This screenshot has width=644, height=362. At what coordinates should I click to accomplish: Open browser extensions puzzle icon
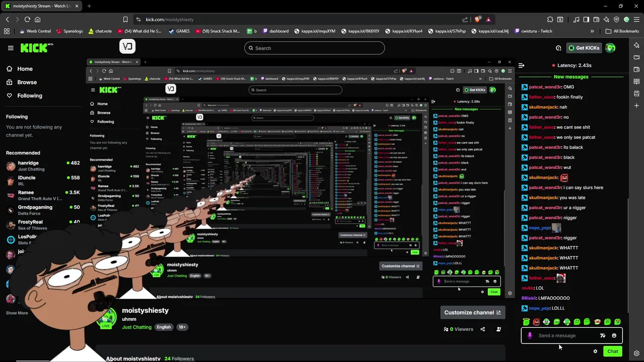[x=550, y=19]
